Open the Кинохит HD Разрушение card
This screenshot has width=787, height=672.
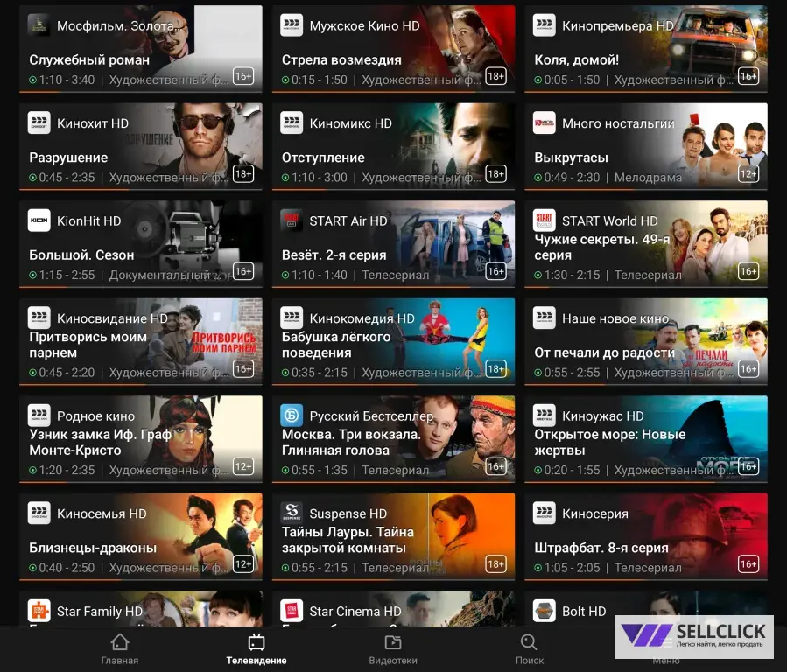(x=141, y=146)
